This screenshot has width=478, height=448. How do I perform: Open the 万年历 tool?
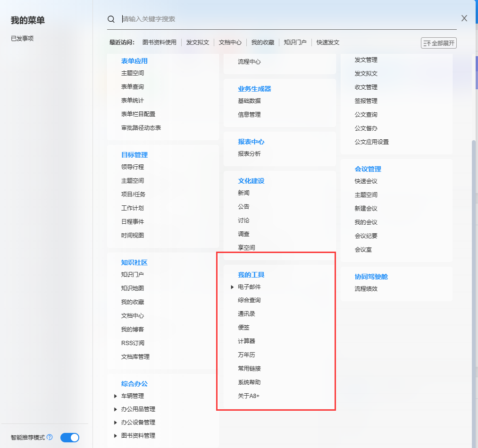click(x=246, y=355)
